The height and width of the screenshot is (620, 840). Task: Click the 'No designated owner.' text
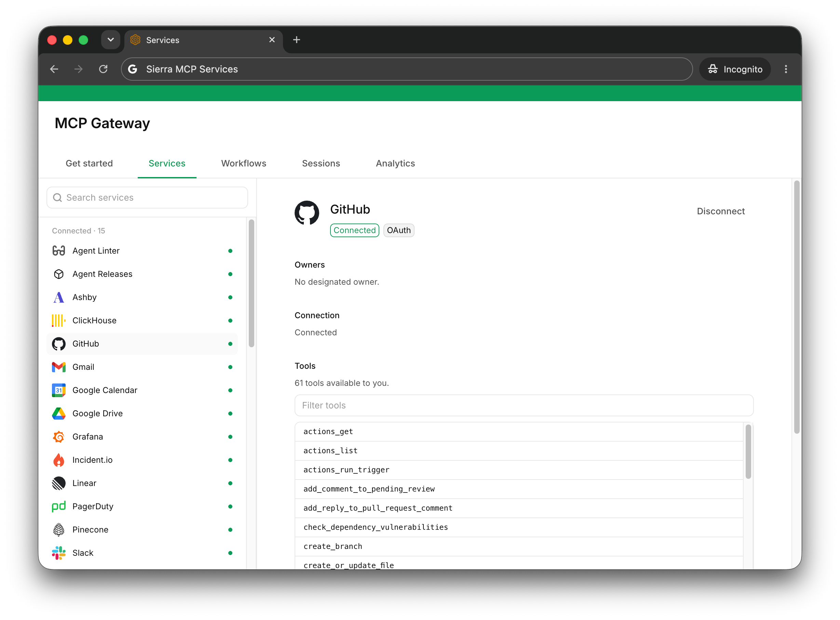point(337,282)
